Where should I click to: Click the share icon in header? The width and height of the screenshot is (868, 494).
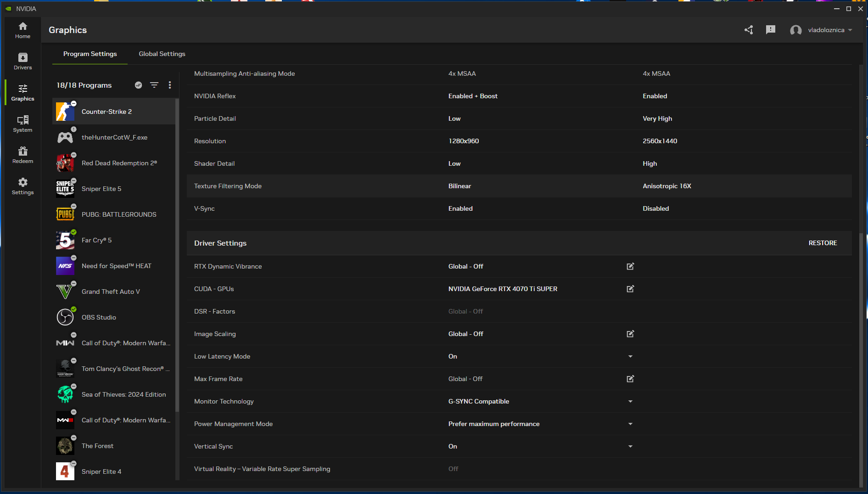tap(749, 30)
